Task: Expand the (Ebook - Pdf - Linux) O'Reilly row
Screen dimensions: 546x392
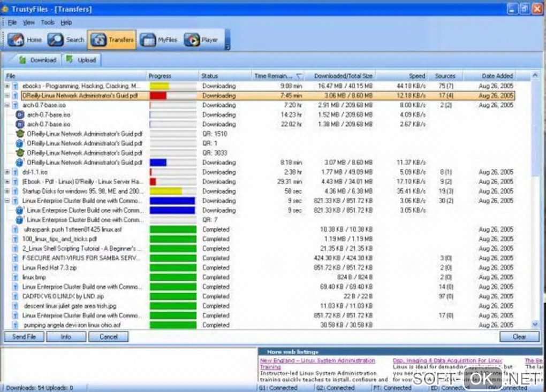Action: pyautogui.click(x=7, y=181)
